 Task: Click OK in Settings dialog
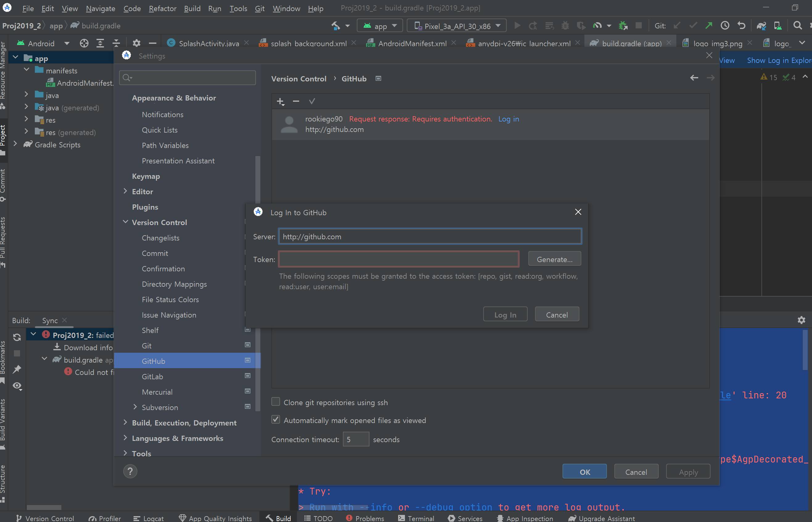click(584, 472)
